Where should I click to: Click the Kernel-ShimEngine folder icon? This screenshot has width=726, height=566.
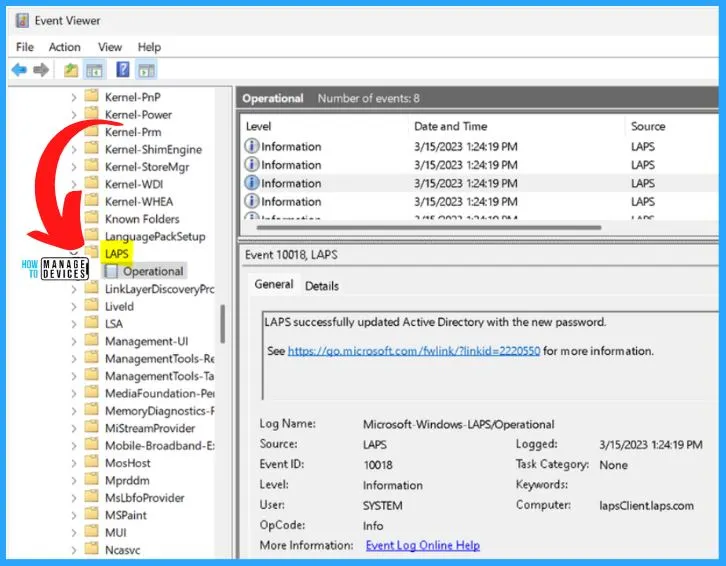pos(92,148)
